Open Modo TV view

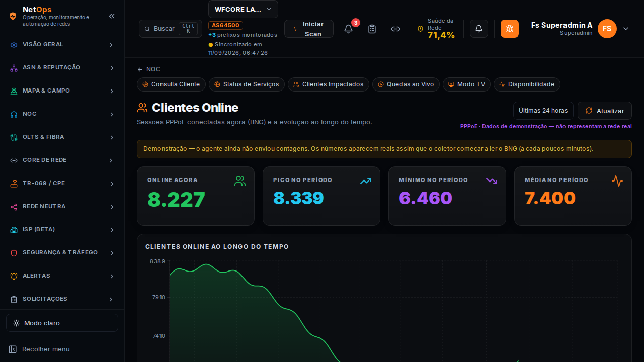pyautogui.click(x=467, y=84)
